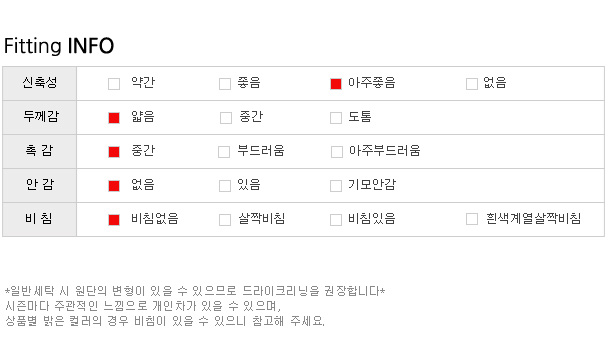Check the 비침있음 checkbox

[336, 220]
